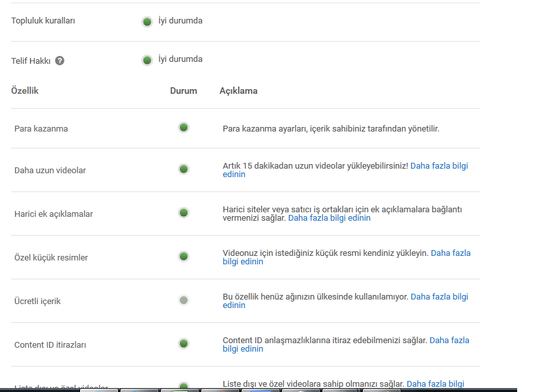Click the 'Content ID itirazları' feature name
Screen dimensions: 538x392
(x=50, y=344)
